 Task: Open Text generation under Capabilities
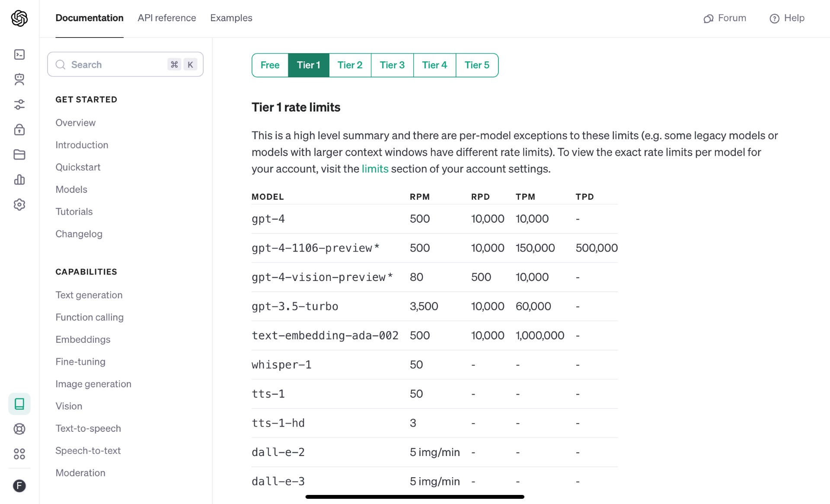[x=89, y=295]
